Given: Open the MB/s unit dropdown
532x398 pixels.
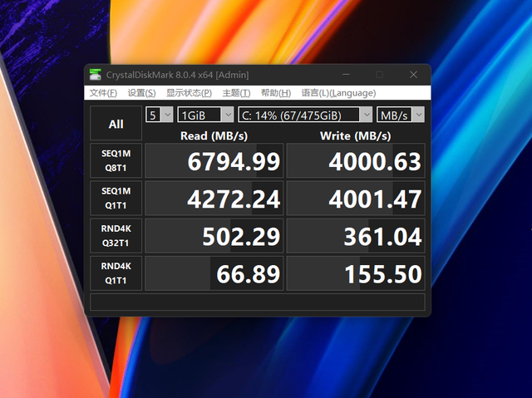Looking at the screenshot, I should click(401, 115).
